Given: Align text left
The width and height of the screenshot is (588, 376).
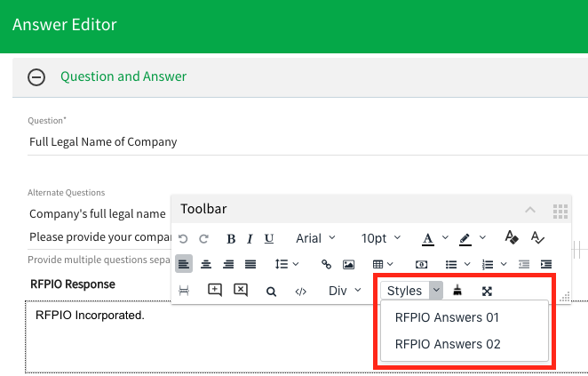Looking at the screenshot, I should (184, 264).
